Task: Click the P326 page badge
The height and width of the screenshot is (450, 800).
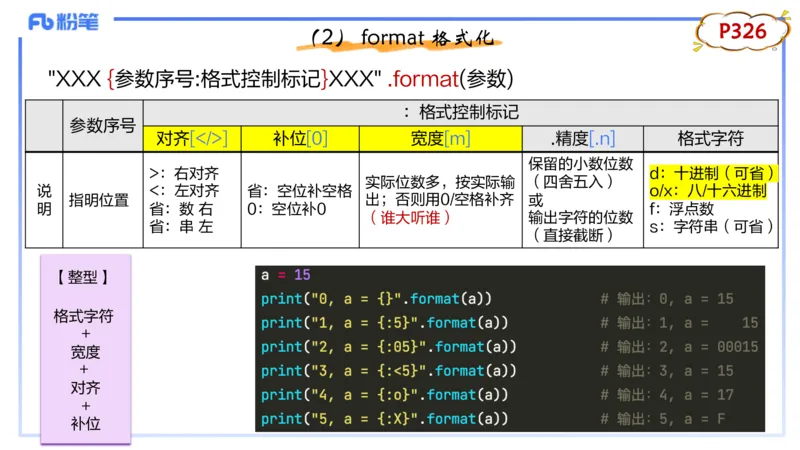Action: pyautogui.click(x=742, y=31)
